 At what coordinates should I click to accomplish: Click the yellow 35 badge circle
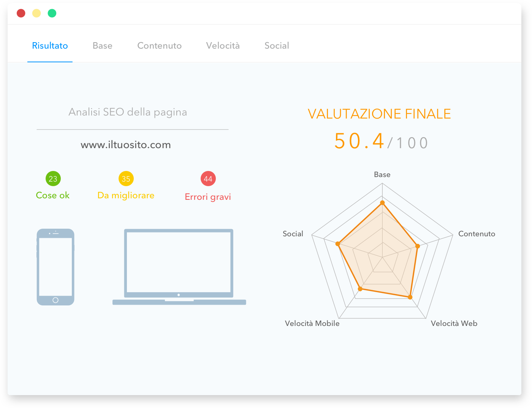(x=126, y=179)
